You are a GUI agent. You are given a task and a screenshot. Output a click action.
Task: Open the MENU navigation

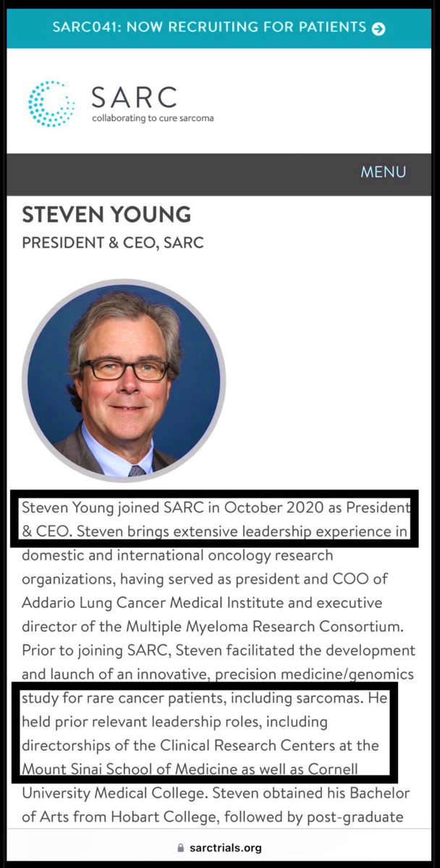point(383,172)
